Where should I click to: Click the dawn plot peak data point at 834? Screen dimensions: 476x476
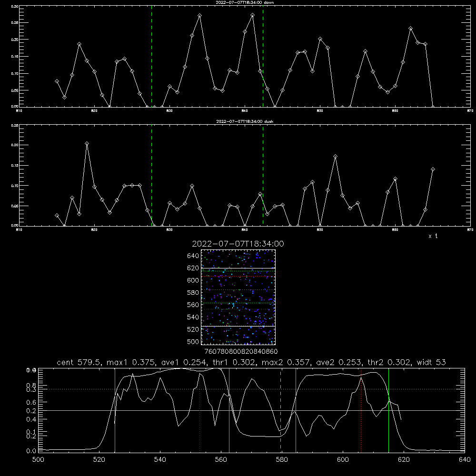click(x=200, y=16)
